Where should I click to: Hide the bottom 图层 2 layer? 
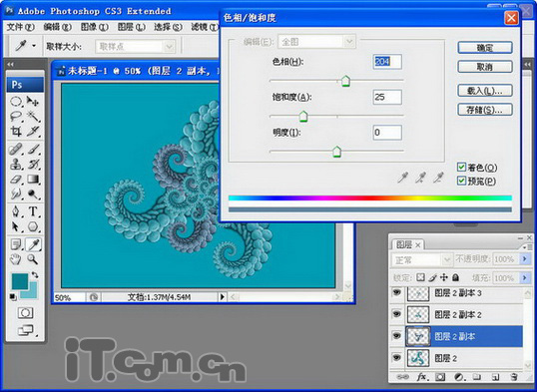click(396, 358)
